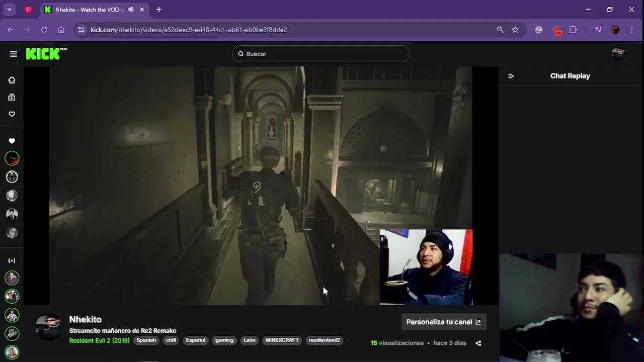Open a new tab with plus button
This screenshot has width=644, height=362.
tap(159, 10)
